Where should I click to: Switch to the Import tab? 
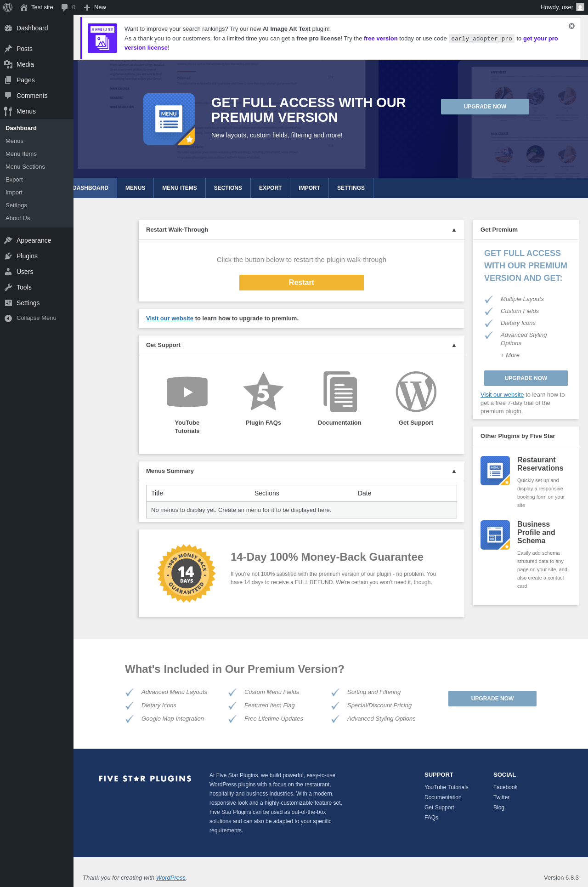(309, 188)
